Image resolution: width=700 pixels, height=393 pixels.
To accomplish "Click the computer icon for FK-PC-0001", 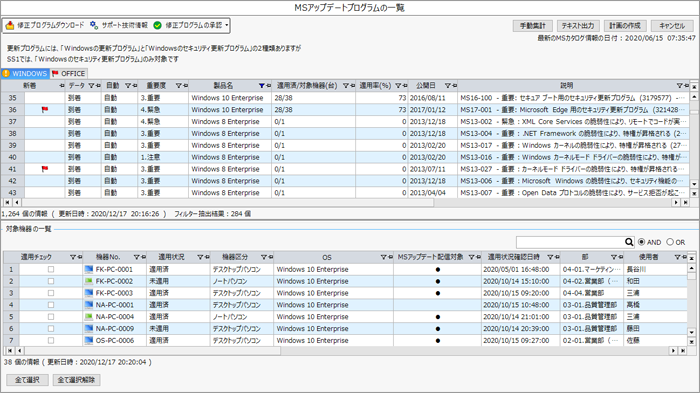I will tap(88, 269).
